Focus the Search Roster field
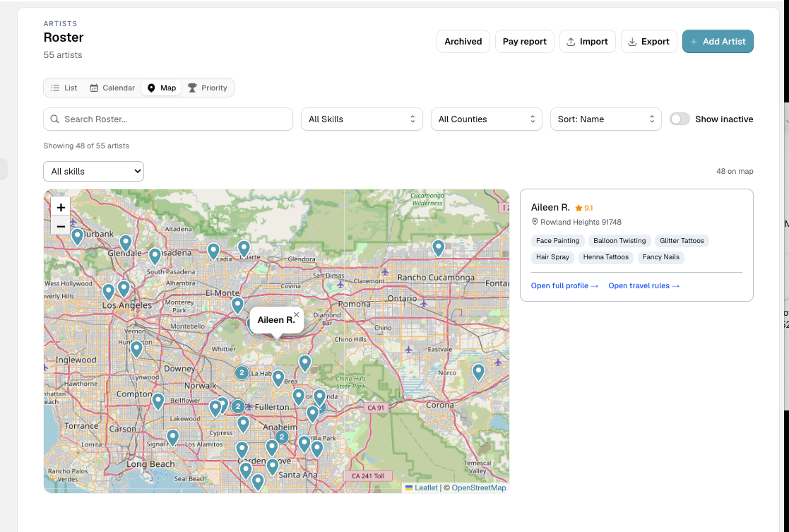The width and height of the screenshot is (789, 532). [168, 119]
